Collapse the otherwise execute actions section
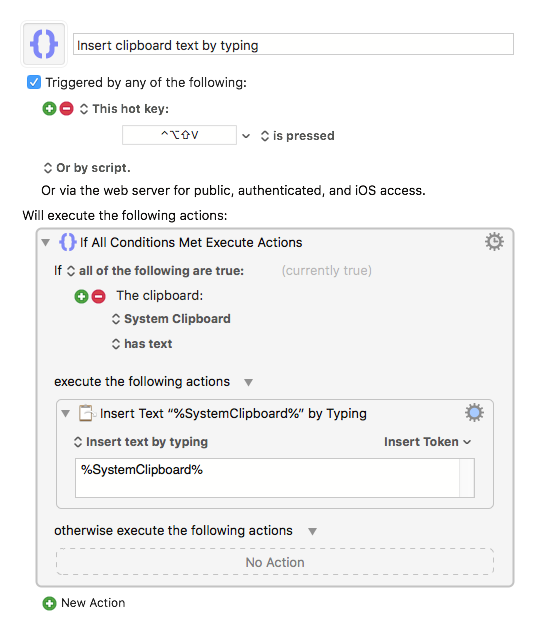 [x=312, y=532]
